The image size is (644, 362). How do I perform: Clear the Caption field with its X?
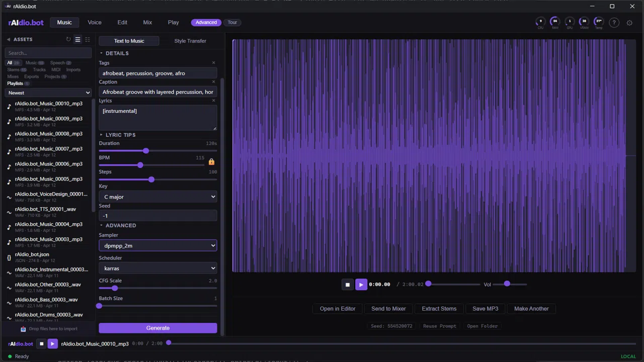213,81
